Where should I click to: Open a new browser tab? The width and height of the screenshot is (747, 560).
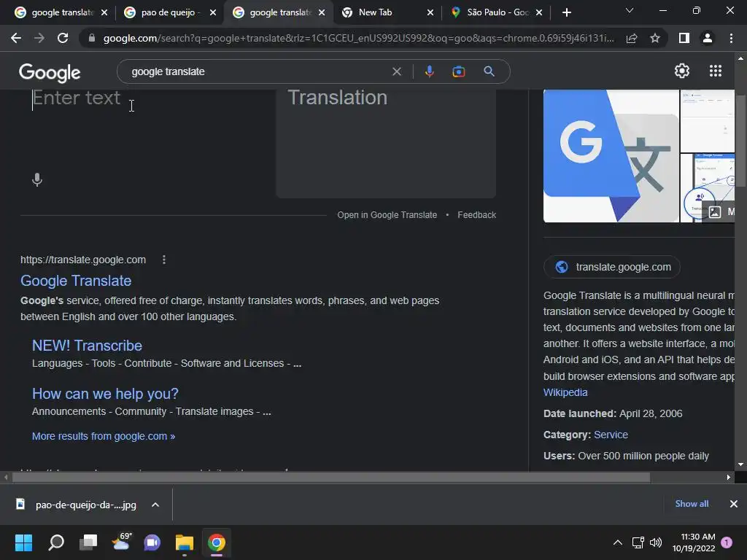[x=566, y=12]
